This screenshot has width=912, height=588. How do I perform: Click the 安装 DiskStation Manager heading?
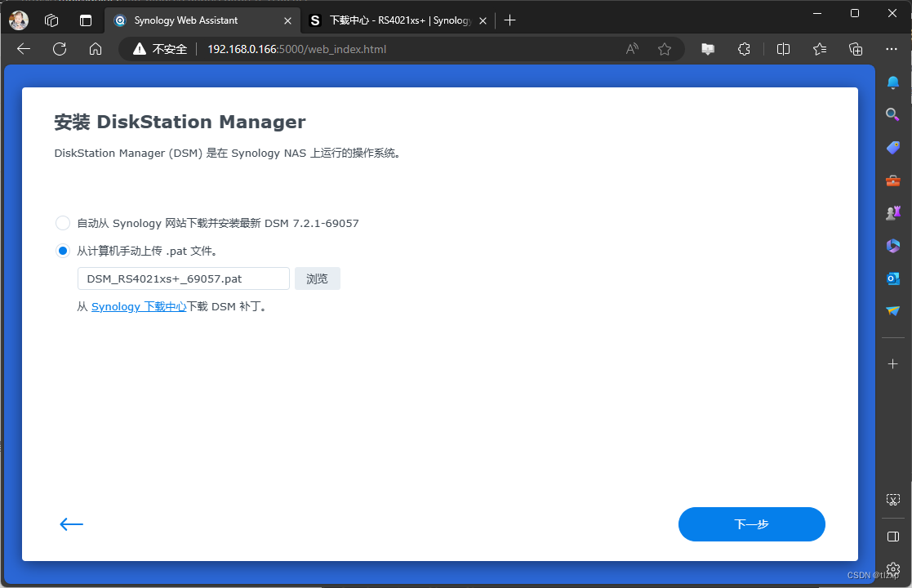point(180,122)
